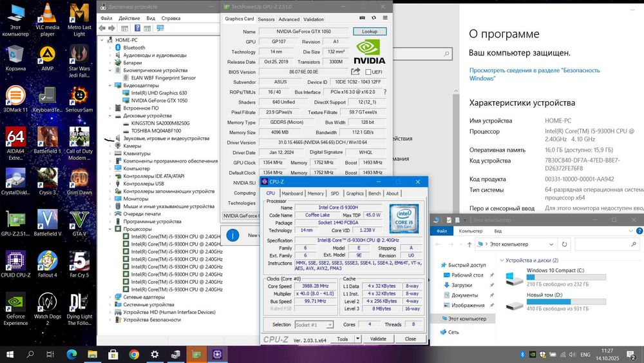This screenshot has height=363, width=644.
Task: Collapse Видеоадаптеры node in Device Manager
Action: (110, 86)
